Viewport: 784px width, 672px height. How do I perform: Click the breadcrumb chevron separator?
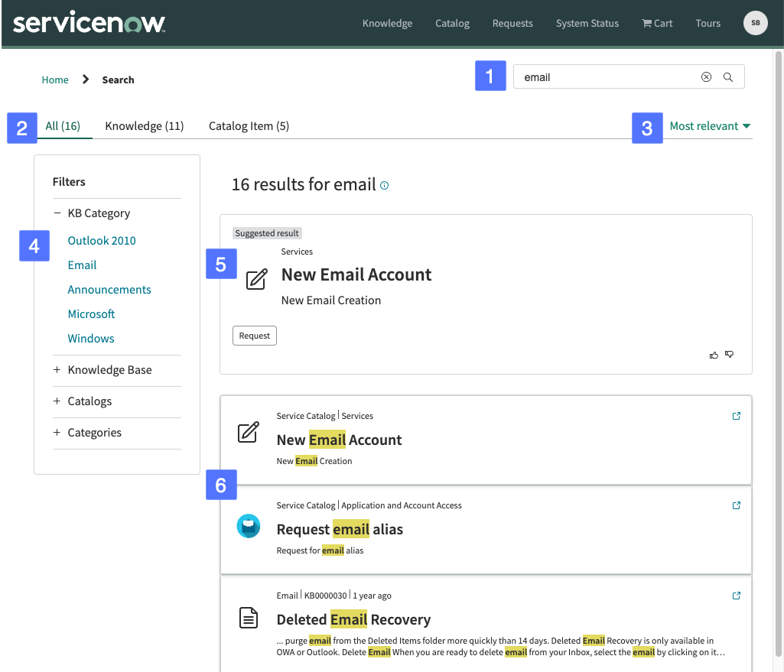coord(86,80)
